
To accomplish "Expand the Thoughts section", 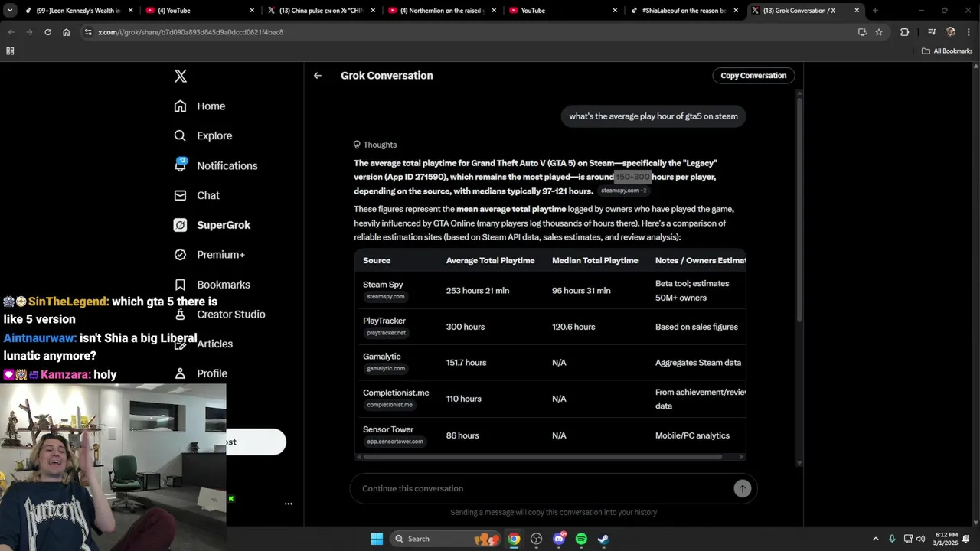I will pyautogui.click(x=375, y=145).
